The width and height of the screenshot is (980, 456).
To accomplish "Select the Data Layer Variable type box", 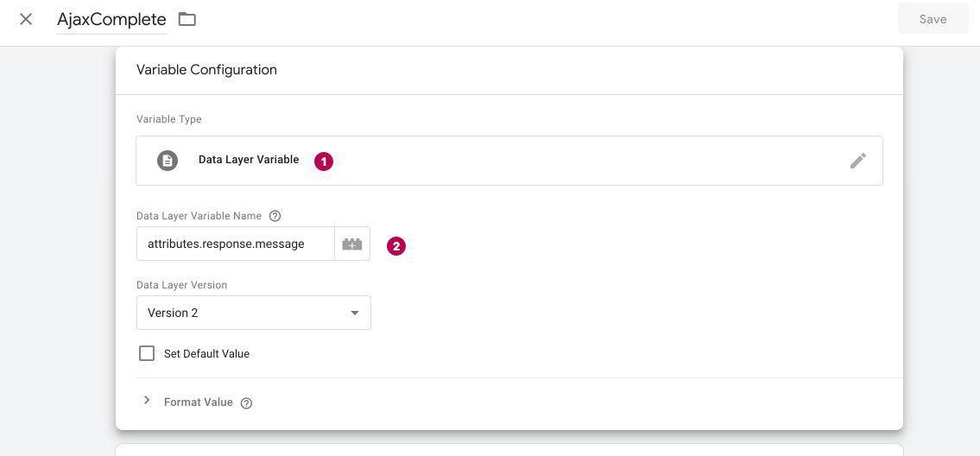I will [x=509, y=161].
